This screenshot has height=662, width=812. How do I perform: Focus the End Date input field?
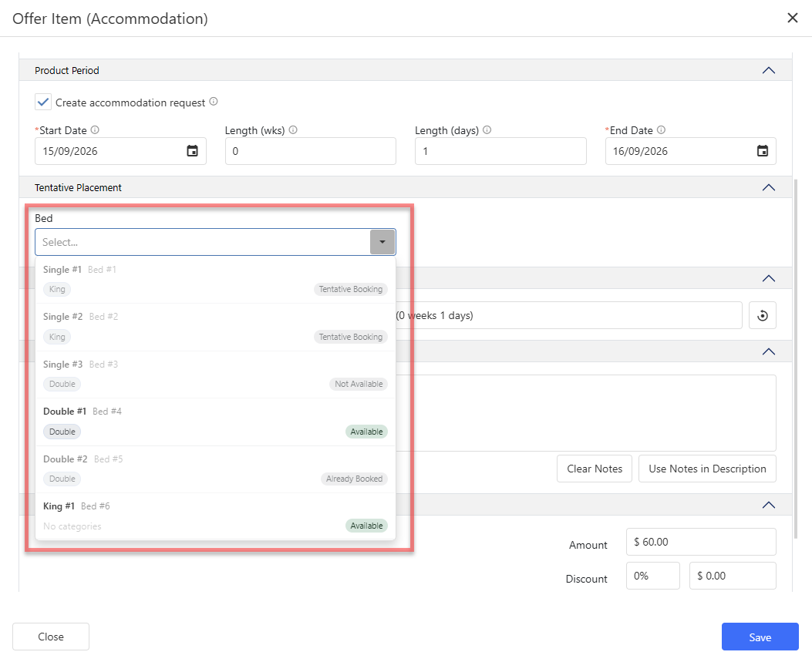click(x=690, y=151)
